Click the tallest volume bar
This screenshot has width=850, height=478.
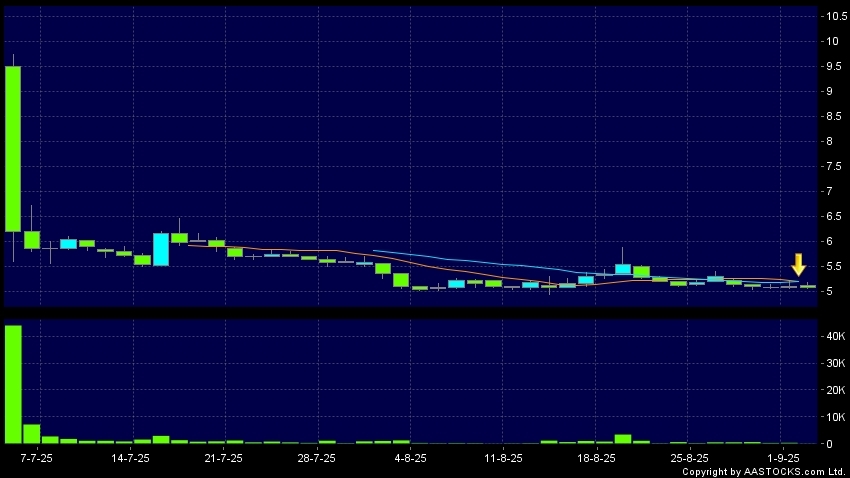pos(13,384)
